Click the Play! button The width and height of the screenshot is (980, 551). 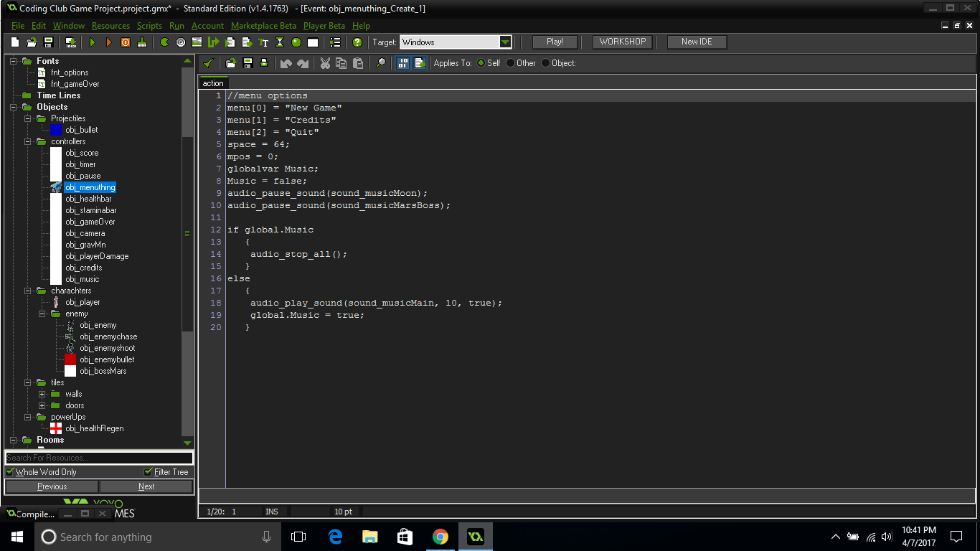click(554, 42)
